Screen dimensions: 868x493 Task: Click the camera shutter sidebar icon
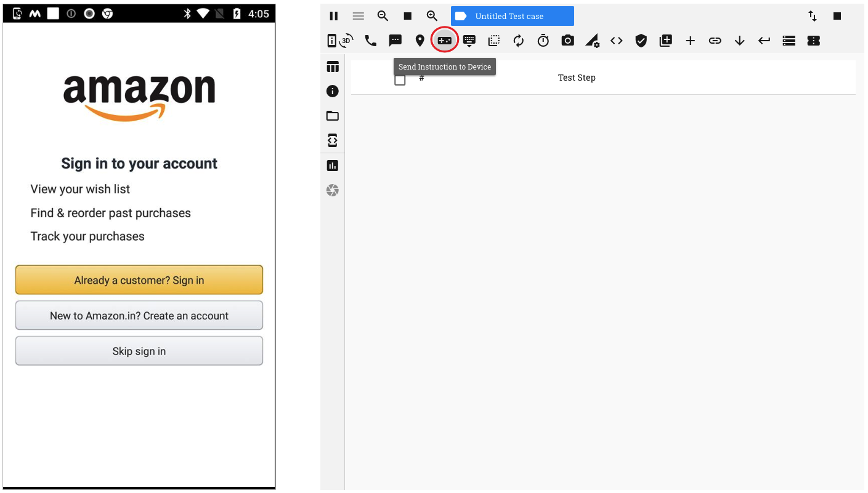click(333, 190)
